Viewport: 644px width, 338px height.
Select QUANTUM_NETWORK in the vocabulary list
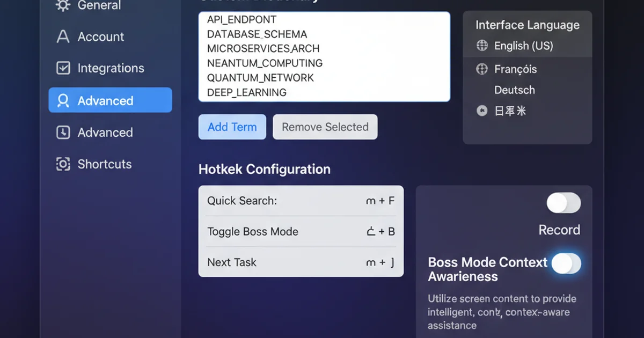point(260,77)
